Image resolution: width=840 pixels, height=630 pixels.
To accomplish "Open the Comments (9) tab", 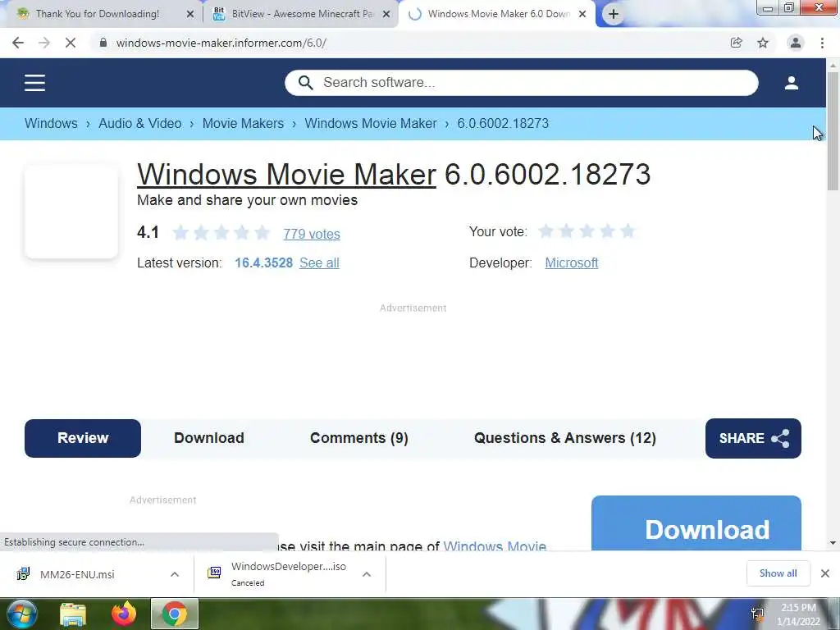I will (x=359, y=438).
